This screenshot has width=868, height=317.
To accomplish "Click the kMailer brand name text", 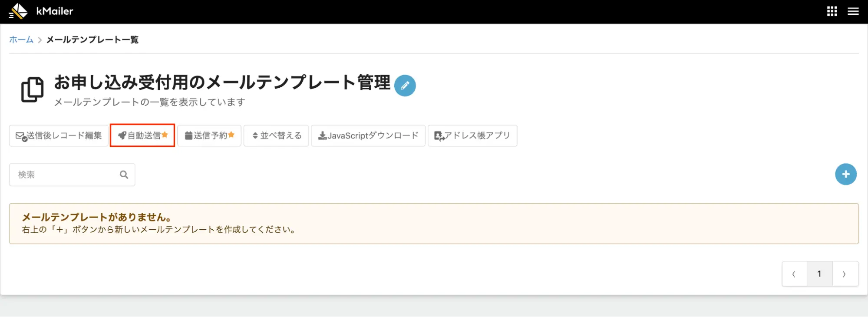I will [55, 11].
